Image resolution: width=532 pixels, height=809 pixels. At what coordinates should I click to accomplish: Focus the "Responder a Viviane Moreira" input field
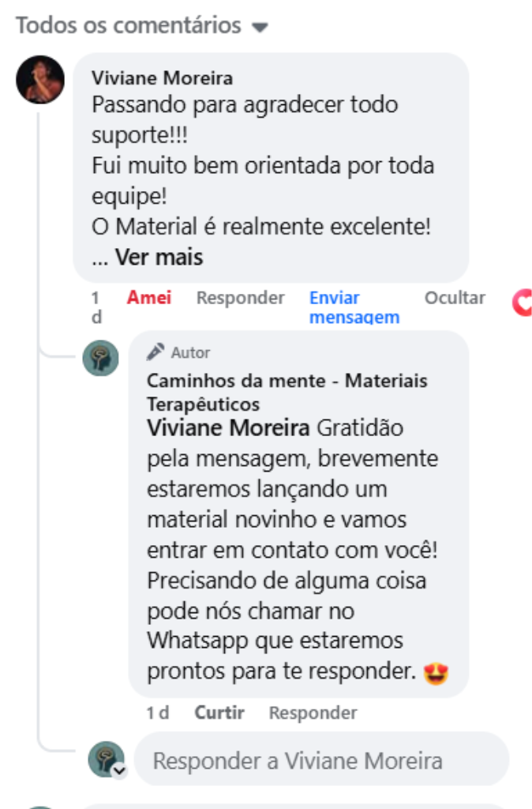(x=320, y=761)
